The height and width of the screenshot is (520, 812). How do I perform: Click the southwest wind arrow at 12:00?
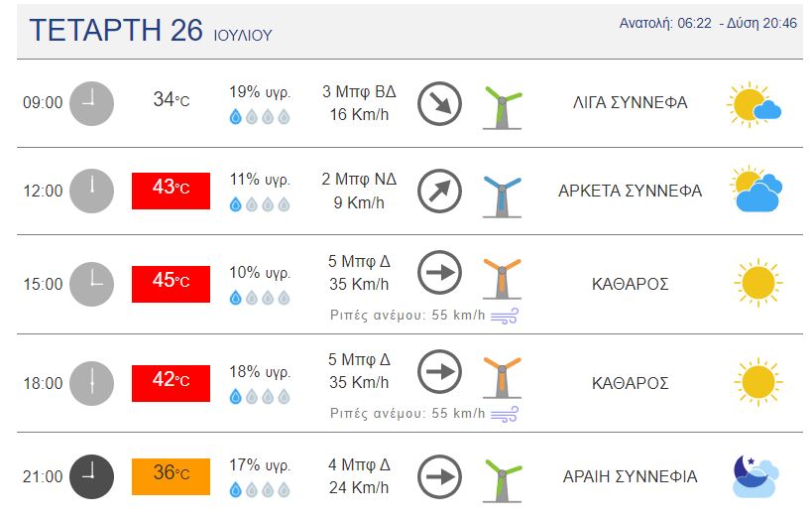coord(438,192)
